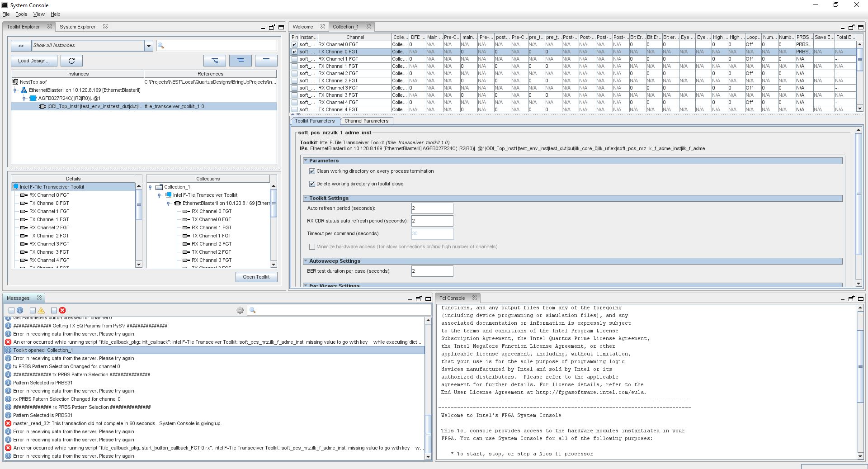Screen dimensions: 868x469
Task: Click the refresh button beside Load Design
Action: [x=71, y=61]
